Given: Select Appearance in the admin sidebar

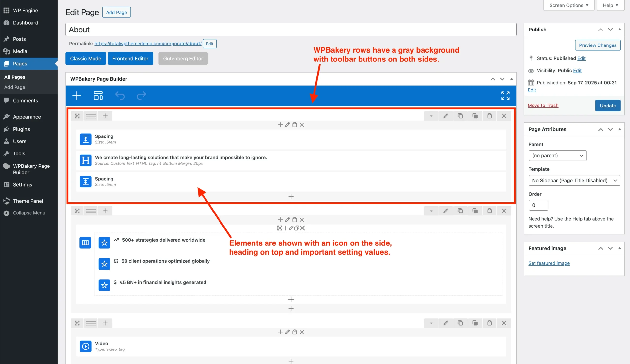Looking at the screenshot, I should pos(27,116).
